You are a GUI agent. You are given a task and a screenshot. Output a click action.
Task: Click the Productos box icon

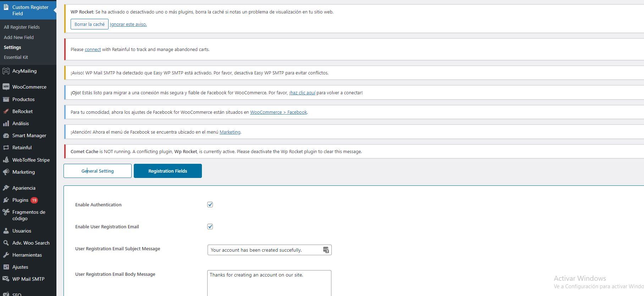6,99
